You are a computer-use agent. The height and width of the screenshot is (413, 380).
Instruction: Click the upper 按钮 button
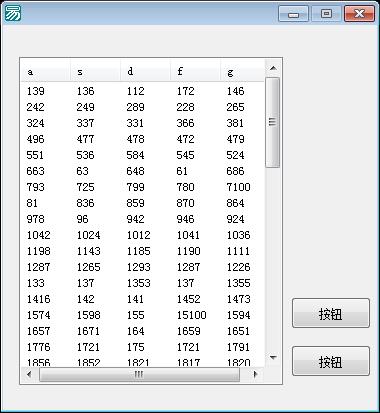331,313
